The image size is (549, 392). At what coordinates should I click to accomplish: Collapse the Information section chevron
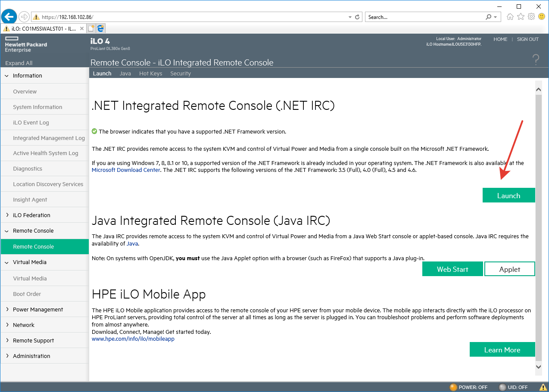[x=7, y=75]
